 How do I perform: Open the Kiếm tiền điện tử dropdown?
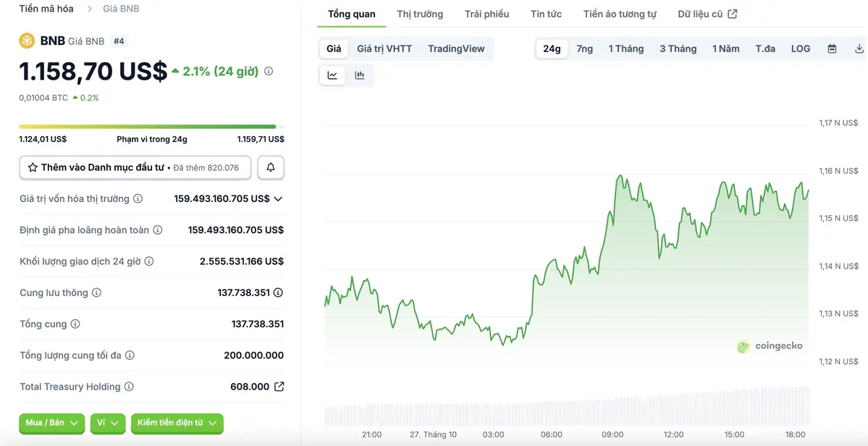click(x=177, y=423)
